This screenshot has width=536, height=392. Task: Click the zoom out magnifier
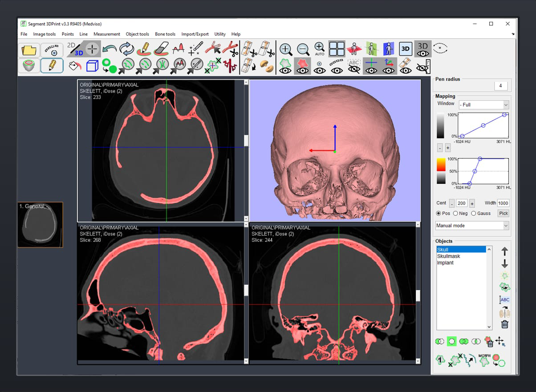(x=303, y=49)
